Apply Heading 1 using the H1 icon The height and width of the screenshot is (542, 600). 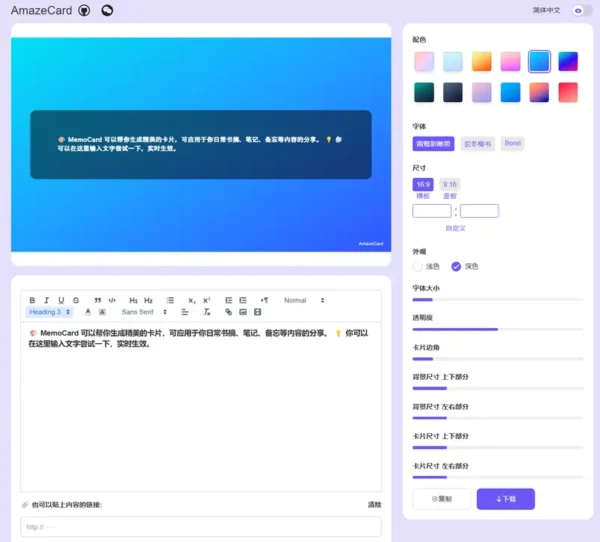[x=133, y=300]
